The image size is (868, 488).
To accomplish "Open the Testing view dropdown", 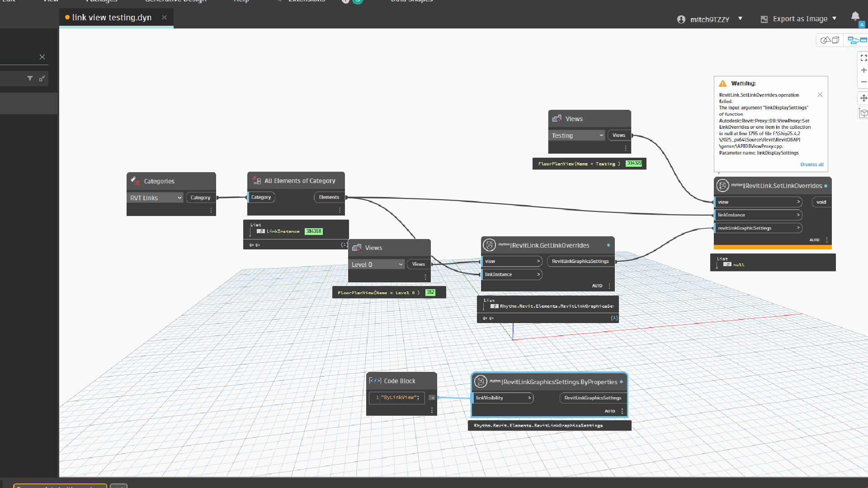I will coord(577,136).
